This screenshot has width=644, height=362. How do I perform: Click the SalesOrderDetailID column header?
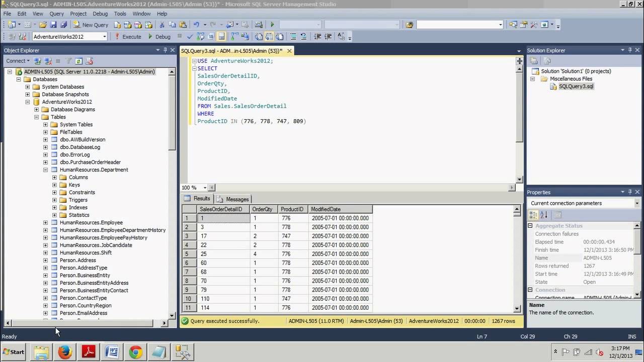coord(223,209)
